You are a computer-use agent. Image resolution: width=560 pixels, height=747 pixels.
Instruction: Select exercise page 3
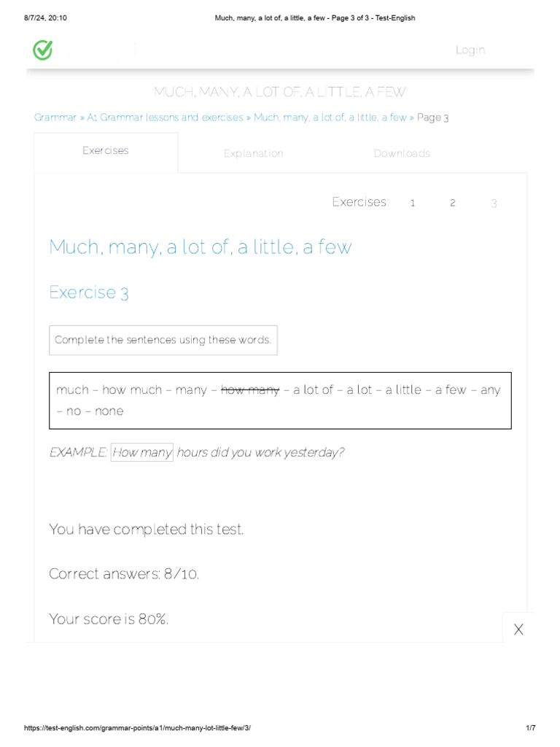(x=494, y=204)
